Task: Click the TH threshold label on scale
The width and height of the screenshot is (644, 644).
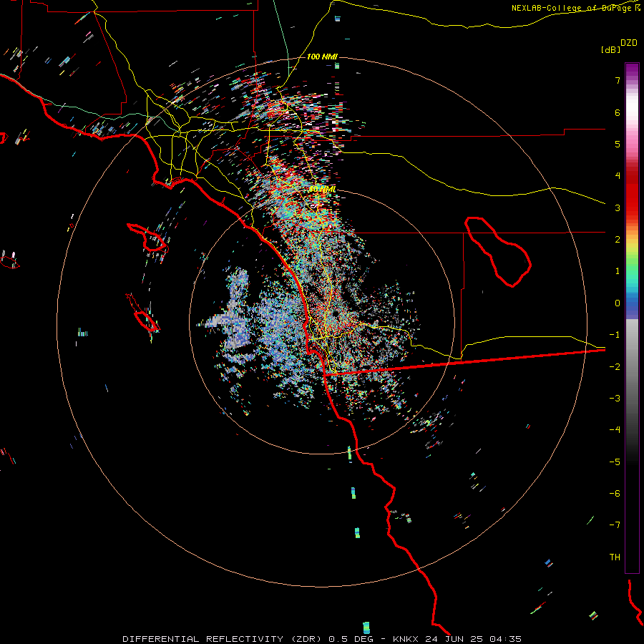Action: [615, 557]
